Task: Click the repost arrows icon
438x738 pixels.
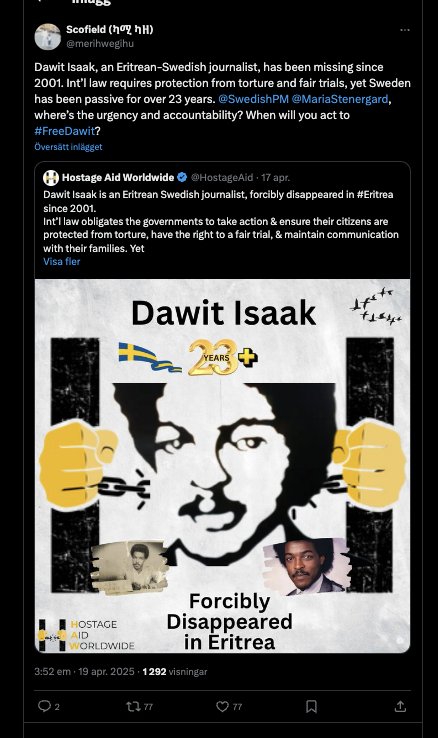Action: [x=133, y=706]
